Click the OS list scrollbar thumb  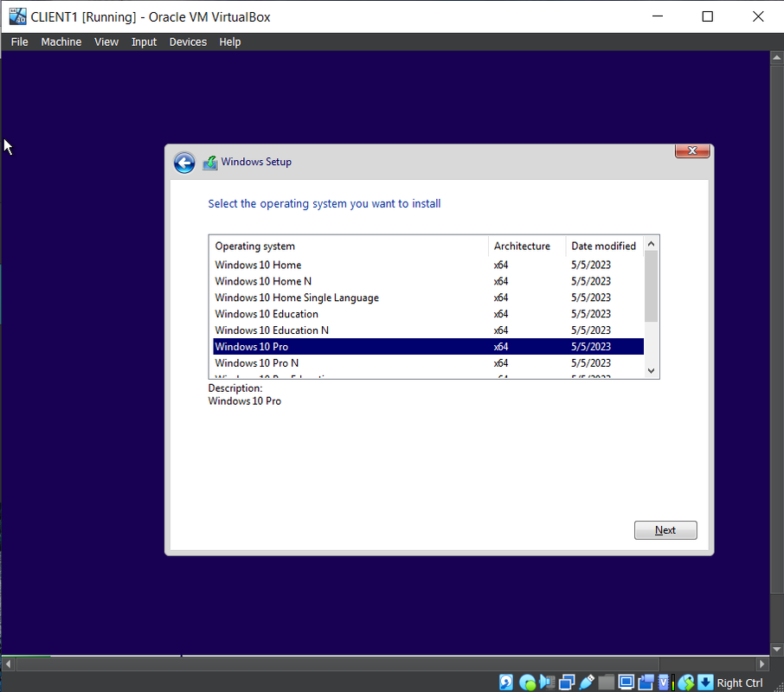pos(651,286)
